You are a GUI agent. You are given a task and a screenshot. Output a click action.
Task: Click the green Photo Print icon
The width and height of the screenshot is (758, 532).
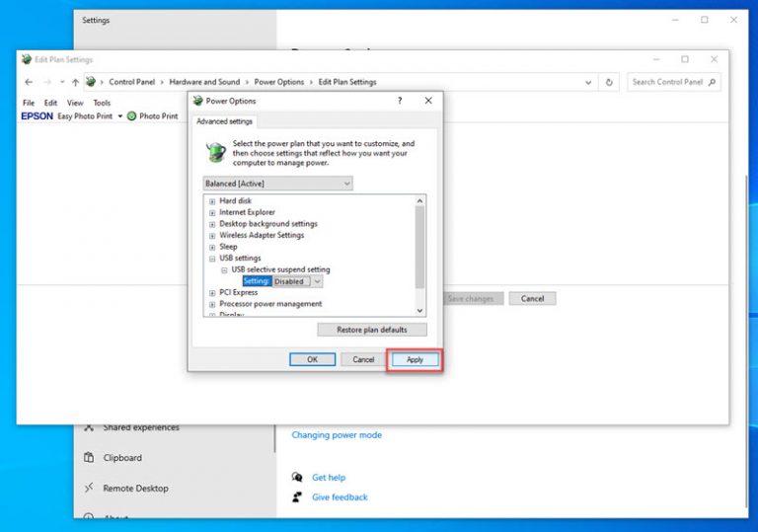(131, 116)
